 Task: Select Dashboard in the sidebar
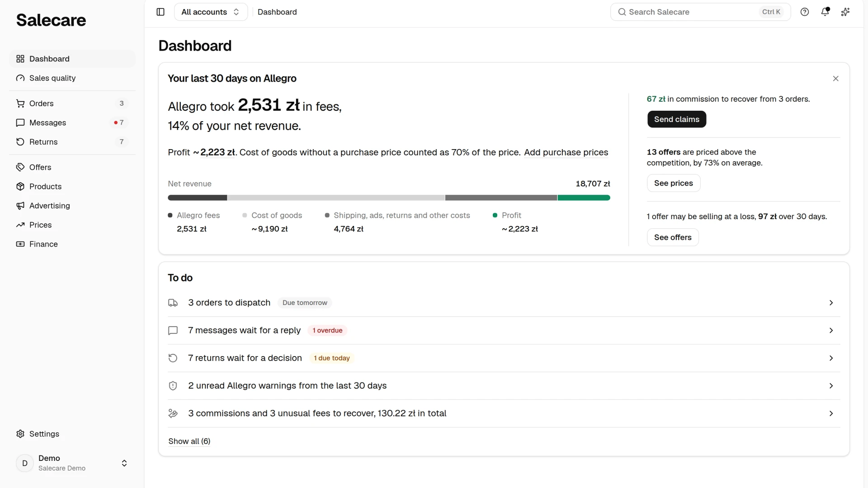(x=72, y=59)
